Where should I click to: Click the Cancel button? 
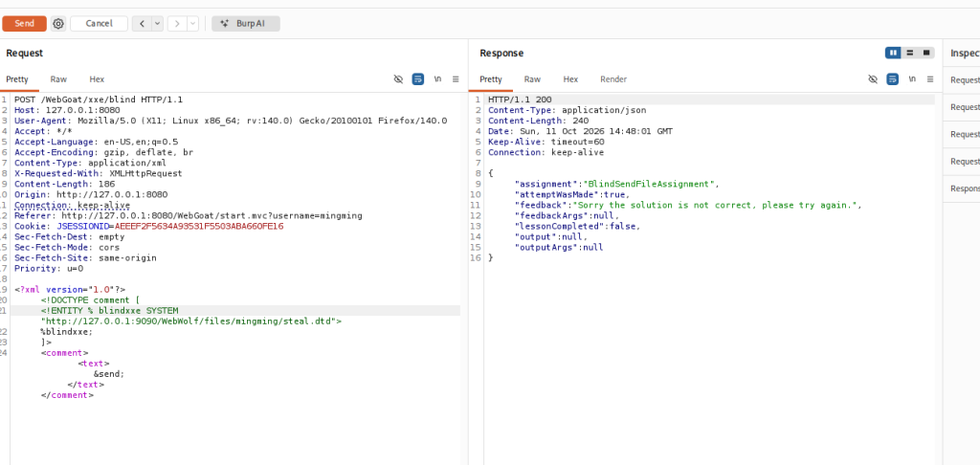click(x=99, y=24)
